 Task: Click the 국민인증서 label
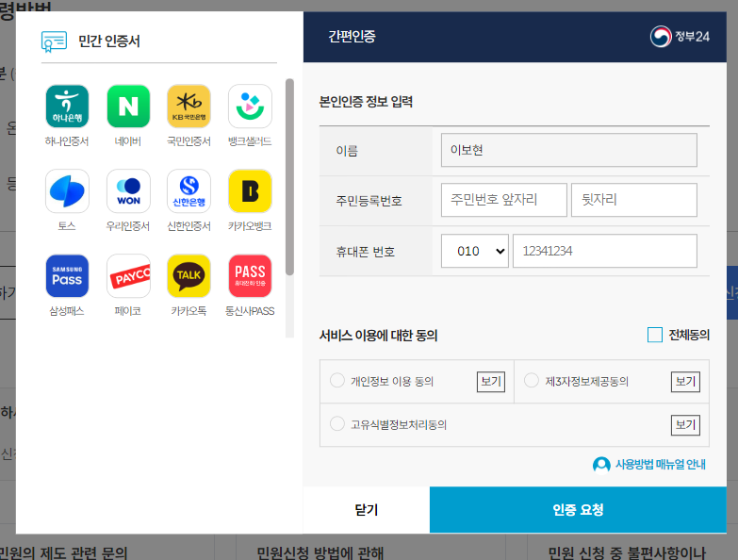tap(189, 141)
